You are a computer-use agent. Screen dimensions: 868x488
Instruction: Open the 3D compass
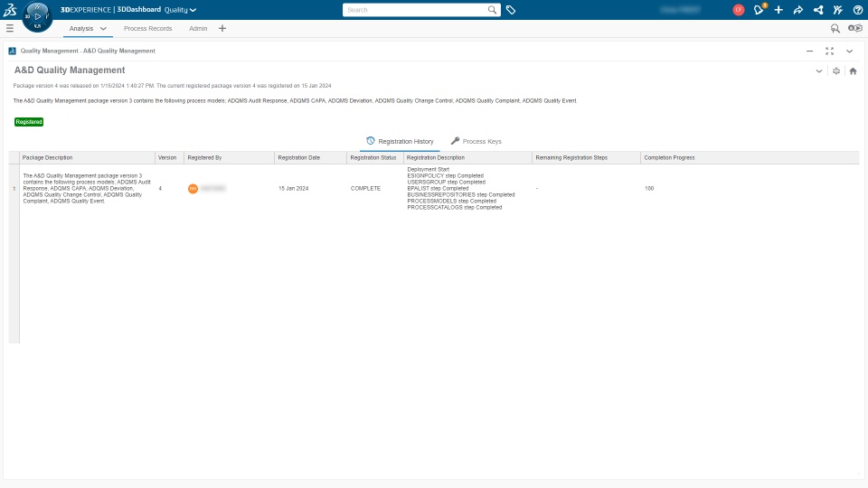tap(38, 16)
